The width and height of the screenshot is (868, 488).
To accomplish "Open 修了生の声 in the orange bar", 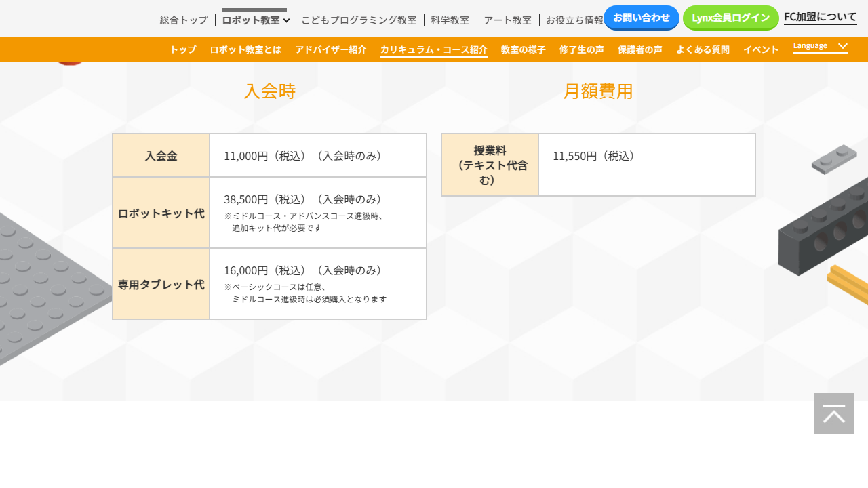I will point(582,49).
